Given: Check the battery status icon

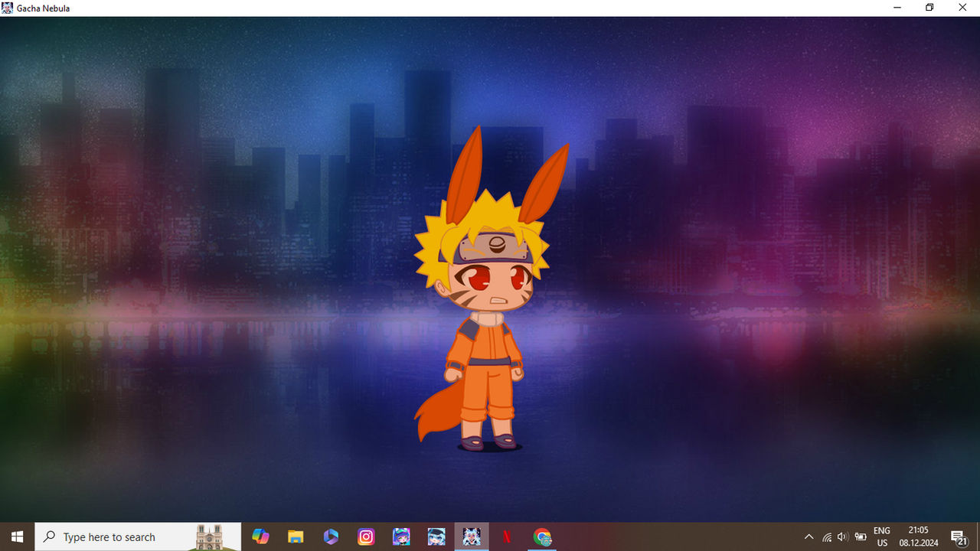Looking at the screenshot, I should click(x=861, y=537).
